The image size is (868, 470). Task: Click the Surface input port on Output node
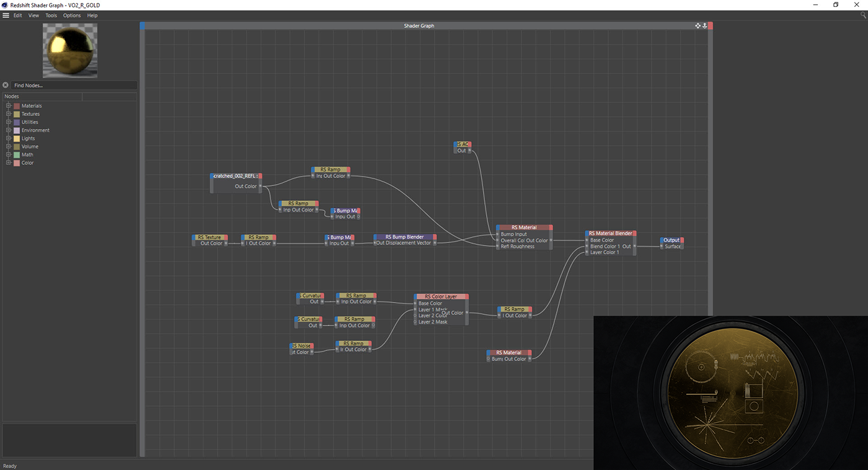(x=662, y=246)
